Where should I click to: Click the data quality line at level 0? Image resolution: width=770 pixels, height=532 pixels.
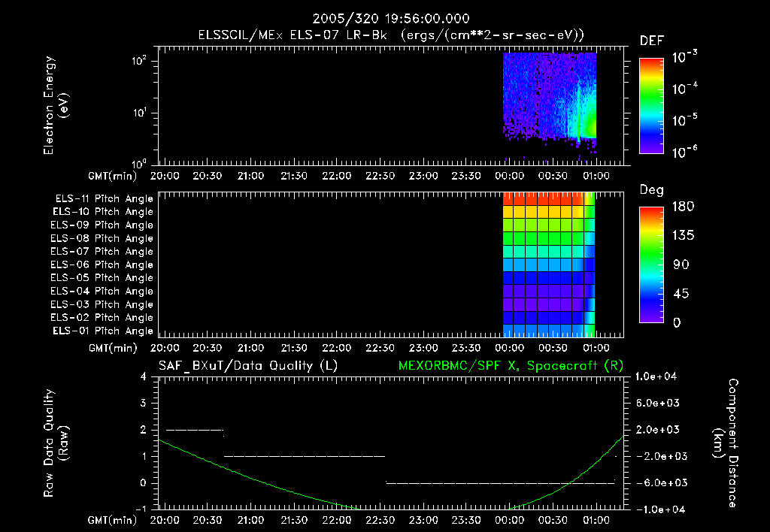[500, 483]
